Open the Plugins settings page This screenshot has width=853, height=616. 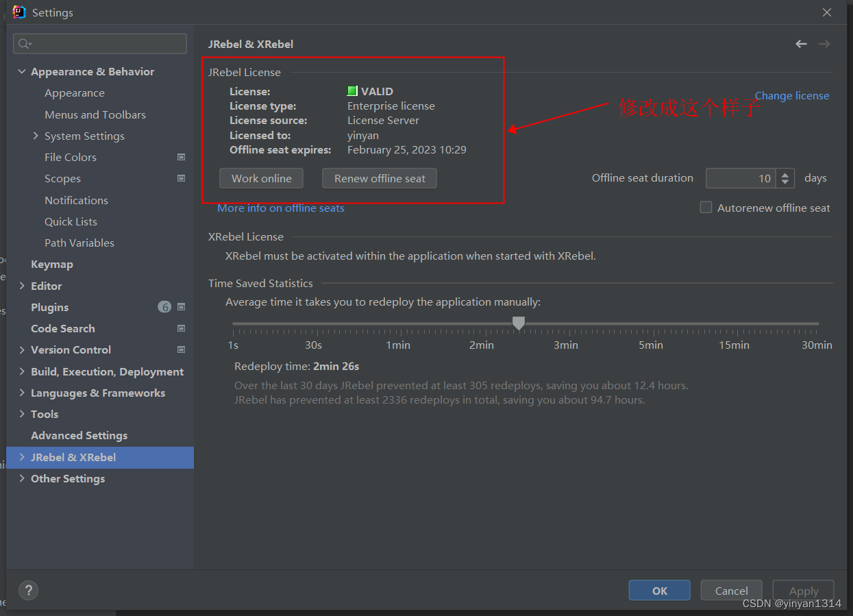click(x=50, y=307)
